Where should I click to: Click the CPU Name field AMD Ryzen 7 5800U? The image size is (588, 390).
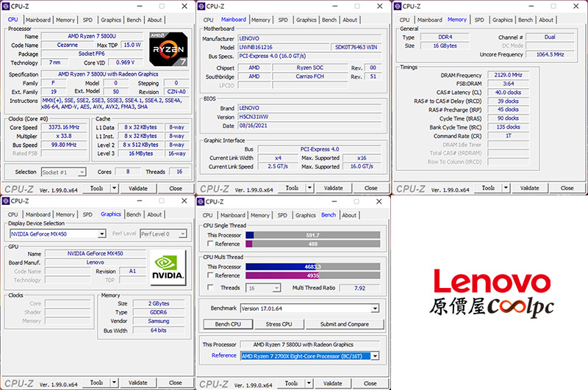coord(92,36)
